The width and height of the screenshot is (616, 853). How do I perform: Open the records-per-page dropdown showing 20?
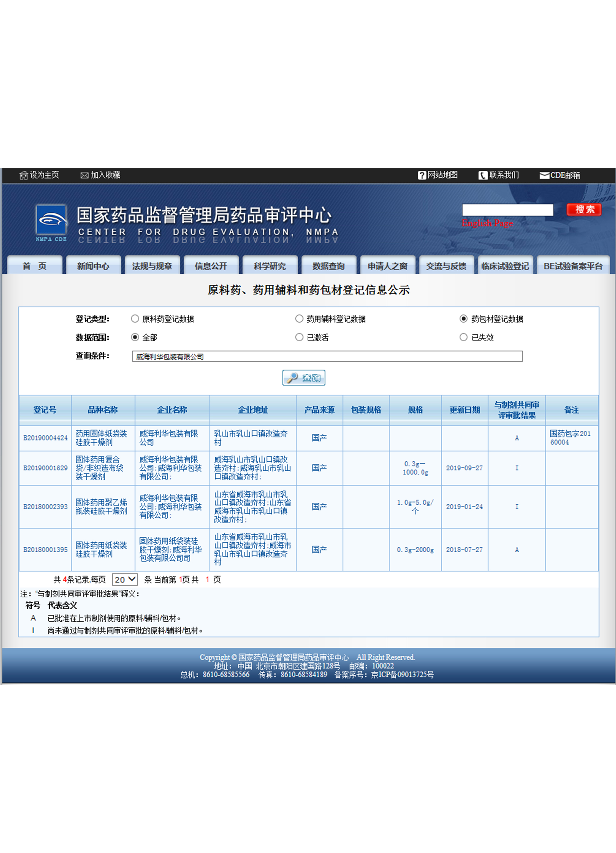coord(125,579)
